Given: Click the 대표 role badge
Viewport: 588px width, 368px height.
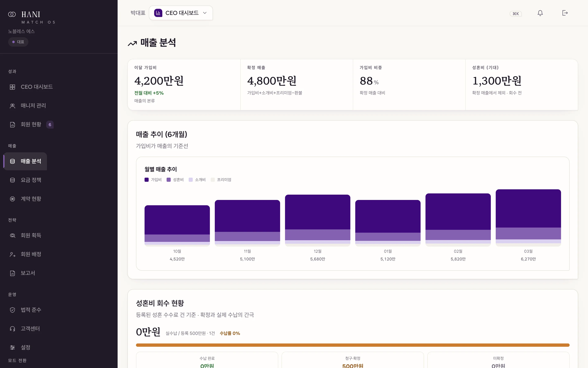Looking at the screenshot, I should [x=18, y=42].
